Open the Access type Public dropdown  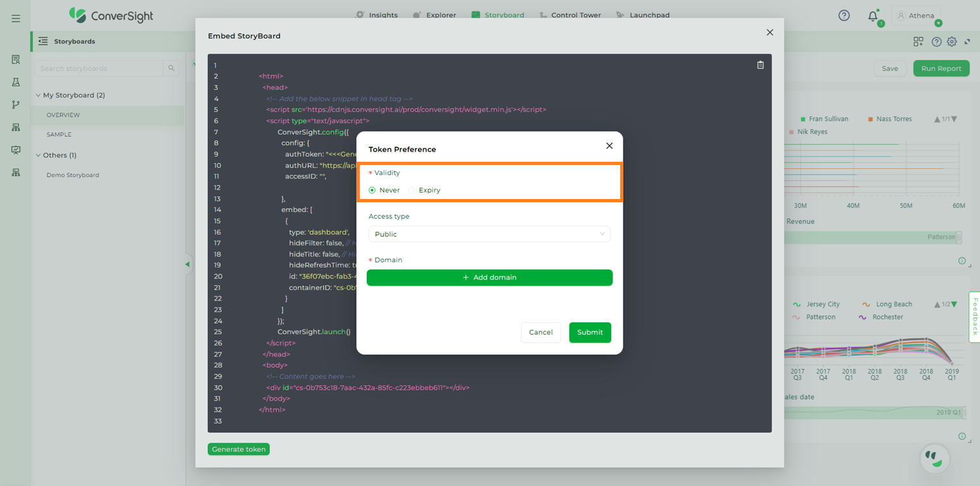click(489, 234)
